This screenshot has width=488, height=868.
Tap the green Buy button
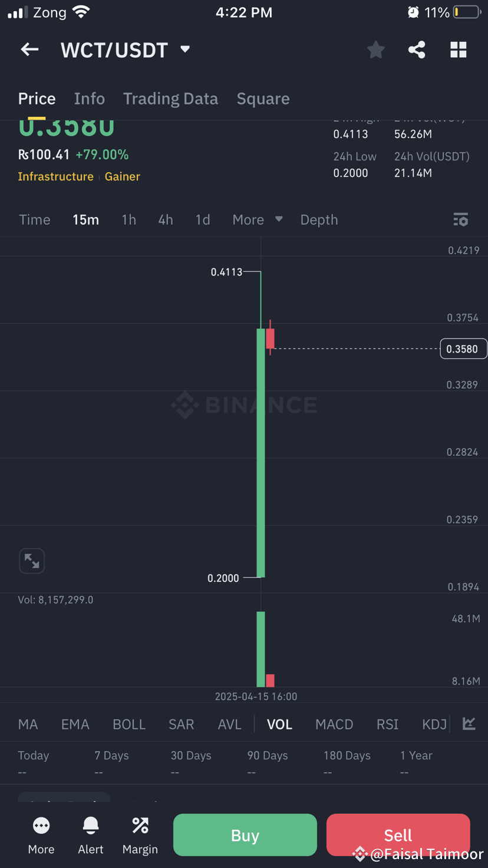tap(245, 835)
